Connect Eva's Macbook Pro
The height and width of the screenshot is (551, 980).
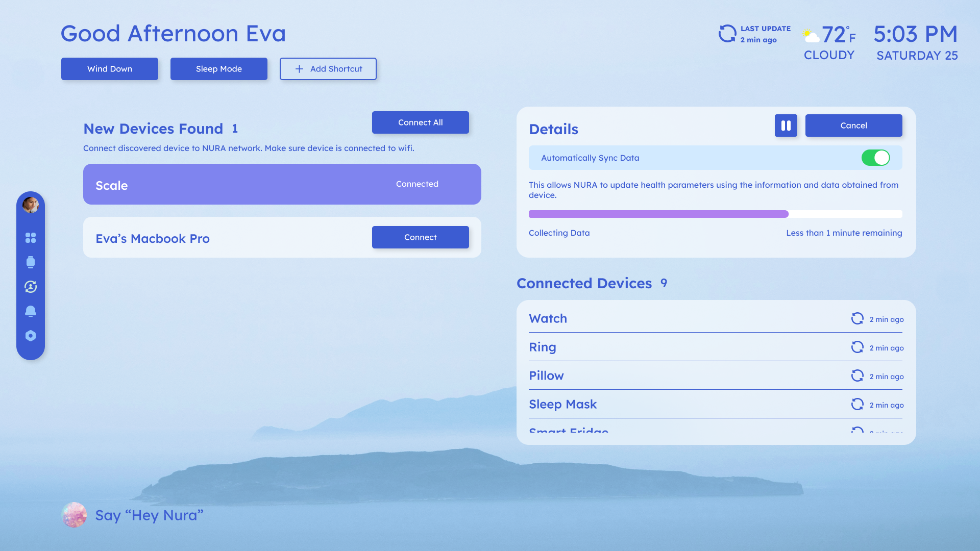point(420,237)
